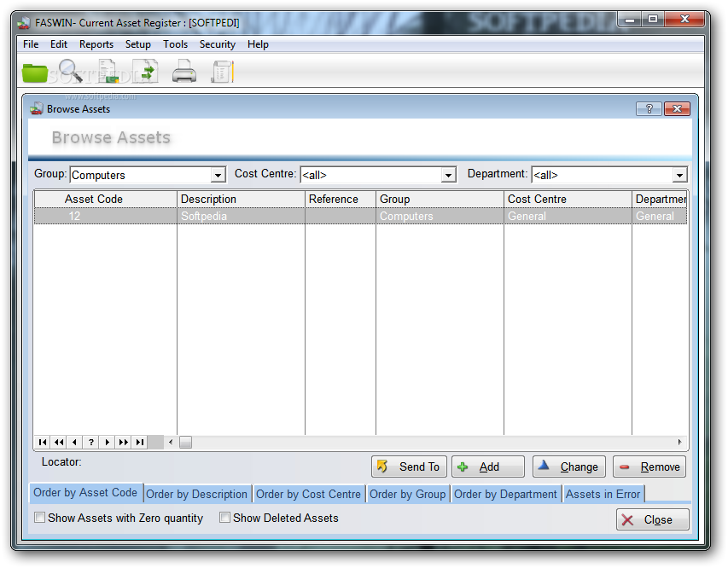Expand the Cost Centre dropdown

(448, 176)
